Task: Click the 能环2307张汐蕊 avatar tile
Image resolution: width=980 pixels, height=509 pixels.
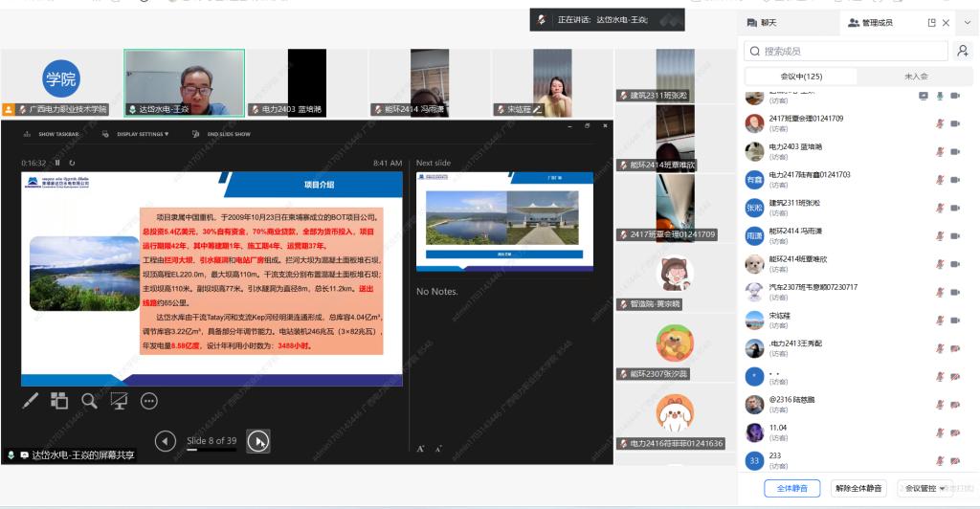Action: click(x=675, y=346)
